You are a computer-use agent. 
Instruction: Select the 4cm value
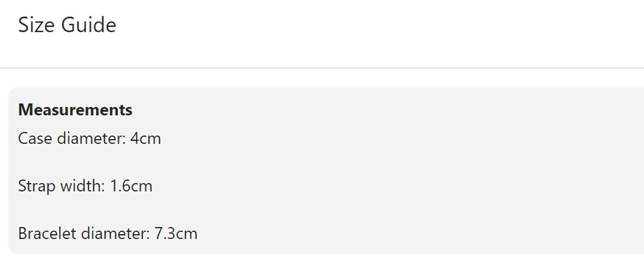tap(146, 138)
